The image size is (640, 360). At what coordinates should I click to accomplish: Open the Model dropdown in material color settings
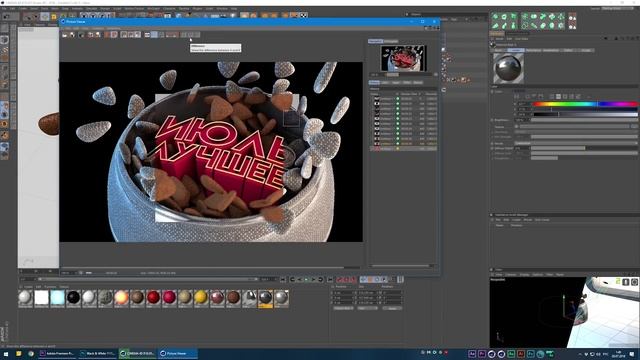[576, 143]
